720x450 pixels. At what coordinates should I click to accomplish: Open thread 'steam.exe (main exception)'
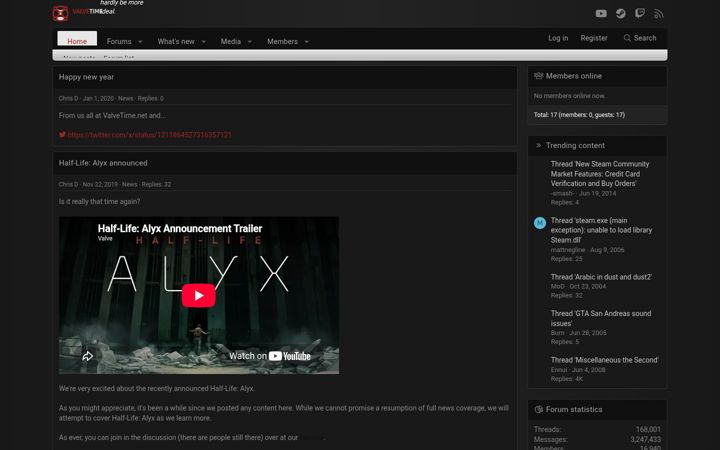[x=601, y=230]
